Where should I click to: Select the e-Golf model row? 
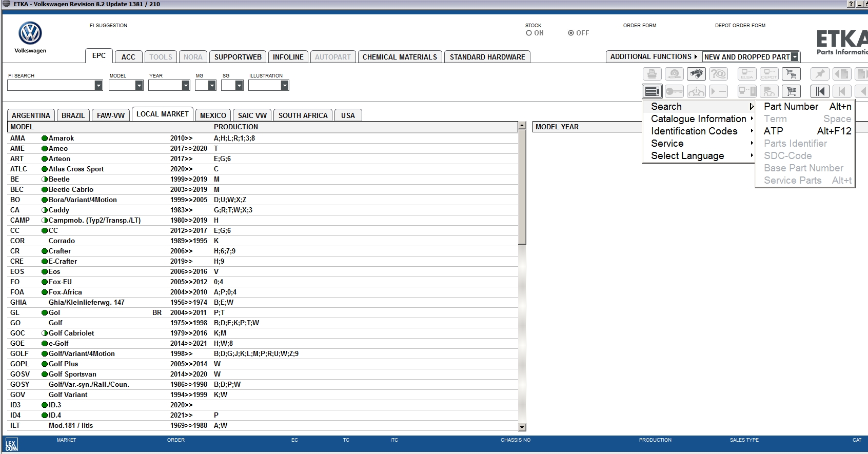click(x=263, y=343)
